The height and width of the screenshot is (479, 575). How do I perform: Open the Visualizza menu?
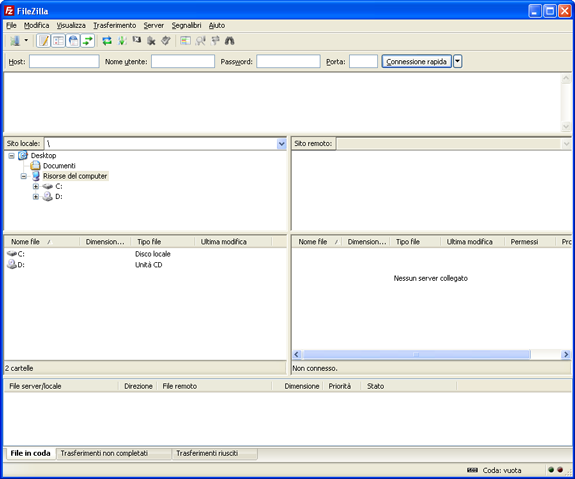coord(71,25)
